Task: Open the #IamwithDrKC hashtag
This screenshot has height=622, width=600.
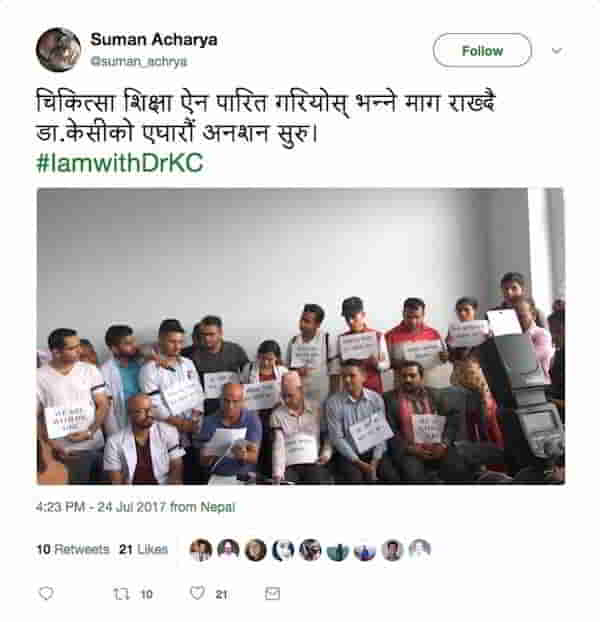Action: click(x=120, y=163)
